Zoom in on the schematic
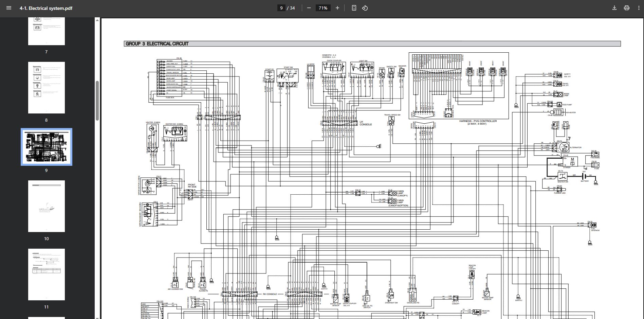Screen dimensions: 644x319 (x=337, y=8)
